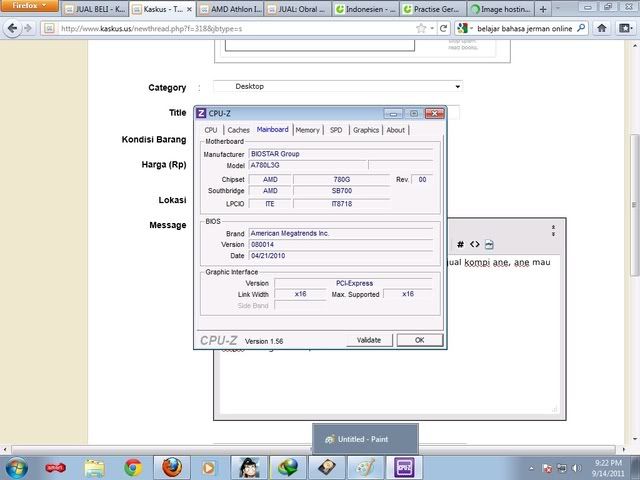The image size is (640, 480).
Task: Open the hard disk utility taskbar icon
Action: (x=327, y=468)
